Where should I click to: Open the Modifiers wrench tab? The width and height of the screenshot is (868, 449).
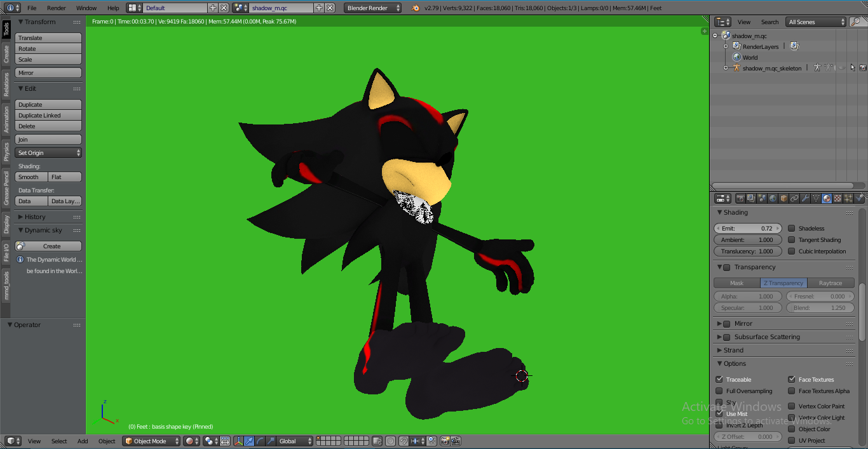click(805, 199)
